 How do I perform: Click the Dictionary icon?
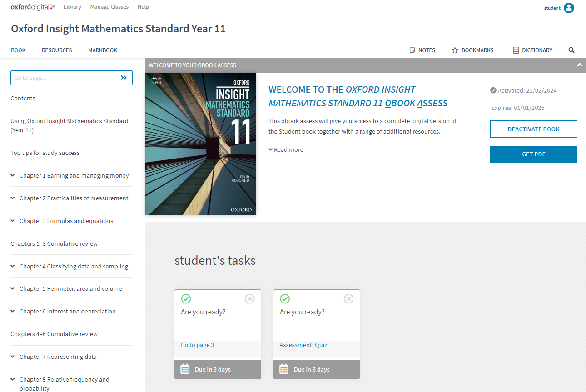pyautogui.click(x=516, y=50)
